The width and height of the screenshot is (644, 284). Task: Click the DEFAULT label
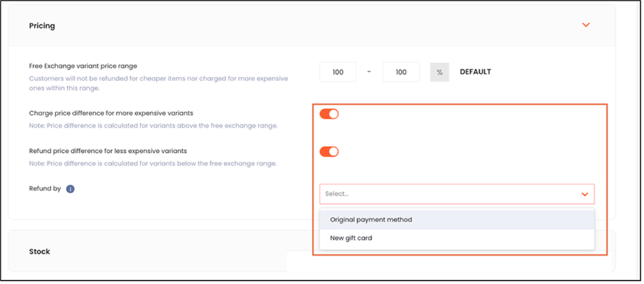[x=475, y=72]
